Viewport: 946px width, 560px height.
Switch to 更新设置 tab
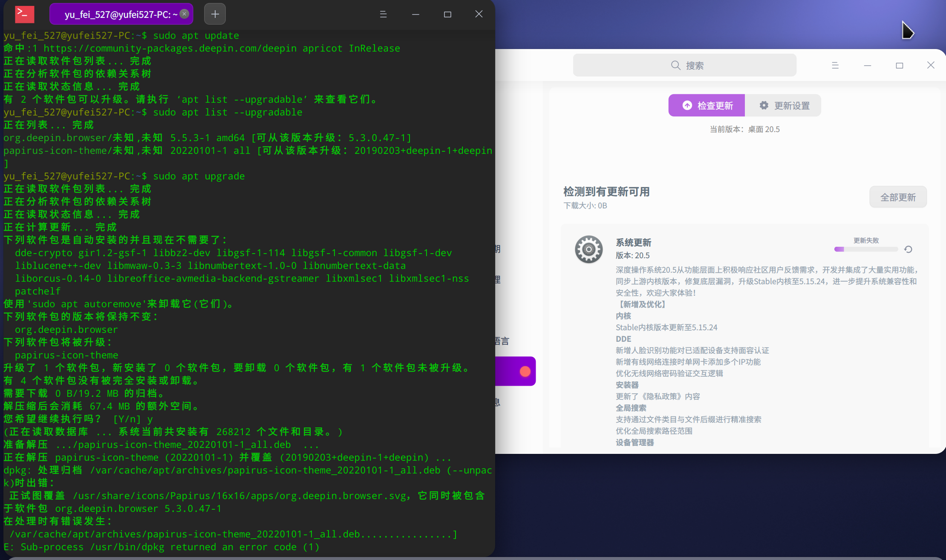[783, 105]
